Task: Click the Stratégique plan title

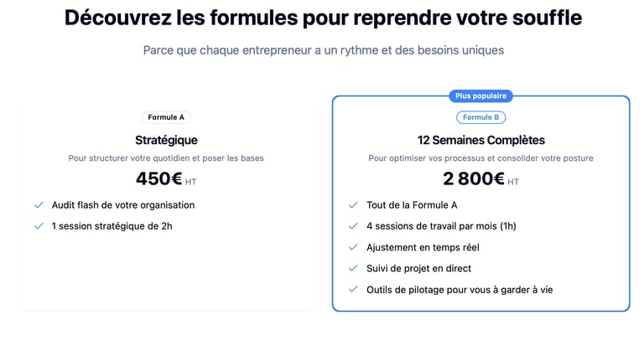Action: 166,140
